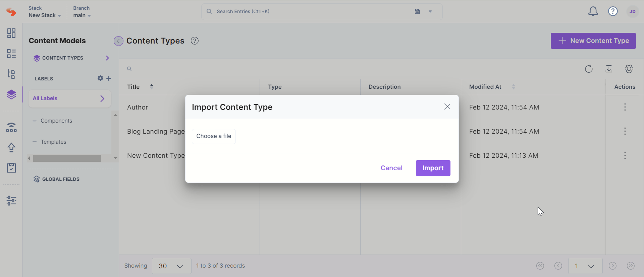Go to the first page

(x=540, y=266)
